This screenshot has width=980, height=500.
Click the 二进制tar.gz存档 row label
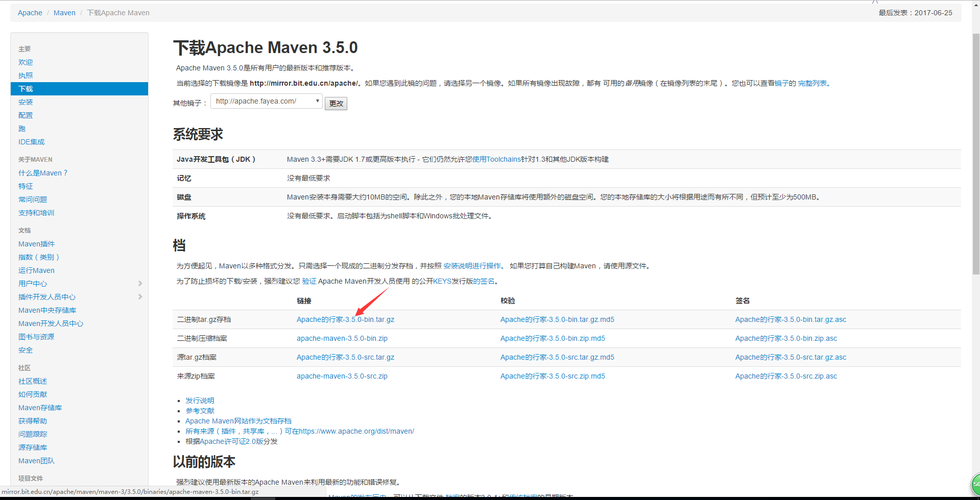coord(204,319)
